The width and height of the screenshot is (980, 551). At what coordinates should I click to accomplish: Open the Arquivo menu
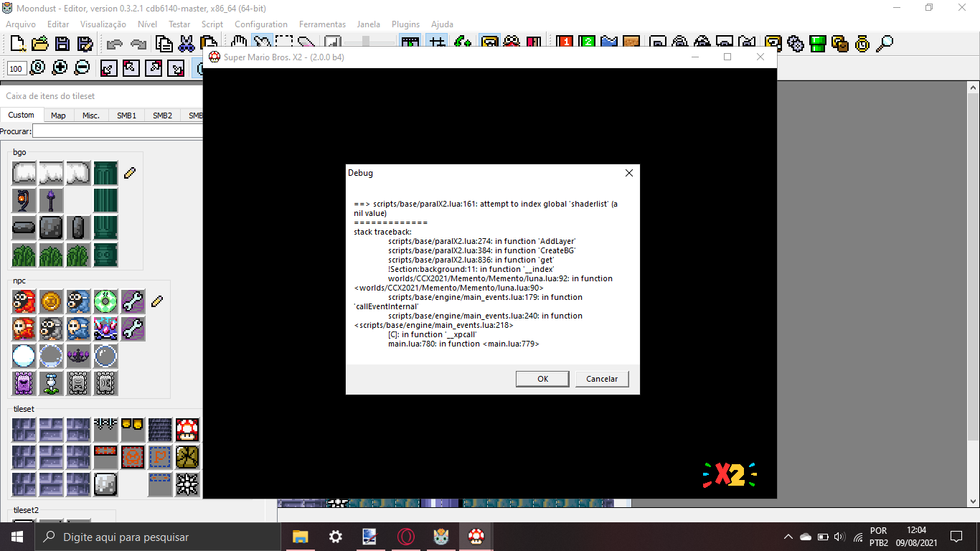21,24
